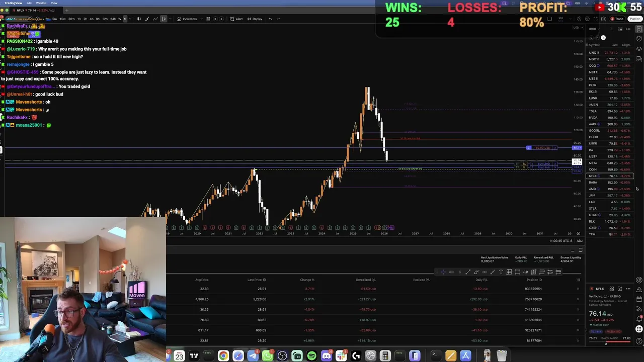This screenshot has width=644, height=362.
Task: Select the Vertical line drawing tool
Action: click(x=460, y=272)
